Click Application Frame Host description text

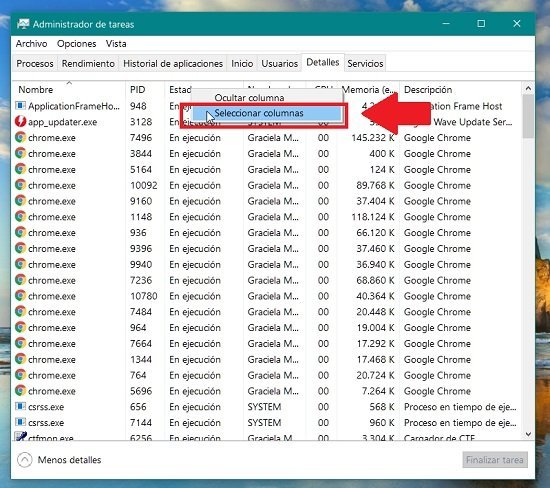pos(467,106)
